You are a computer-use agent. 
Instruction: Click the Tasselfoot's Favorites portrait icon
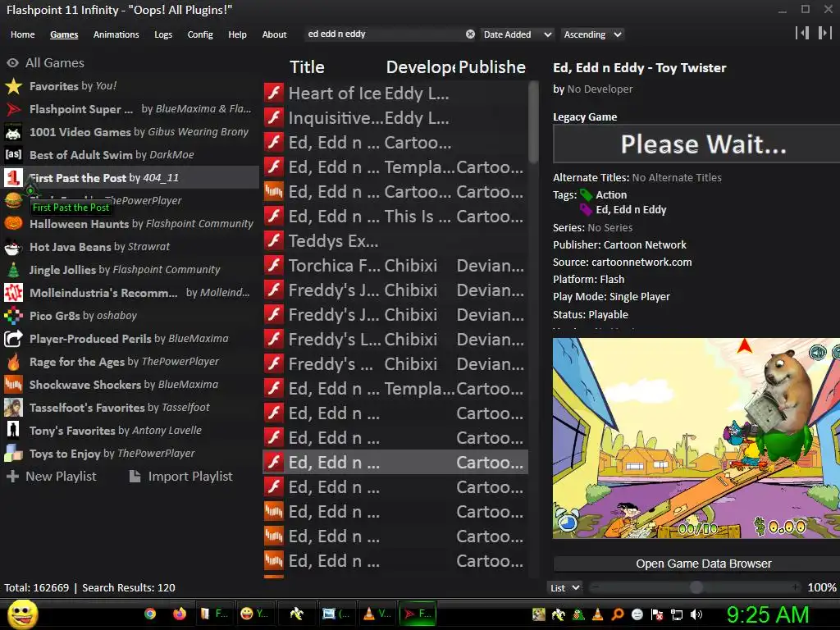13,408
